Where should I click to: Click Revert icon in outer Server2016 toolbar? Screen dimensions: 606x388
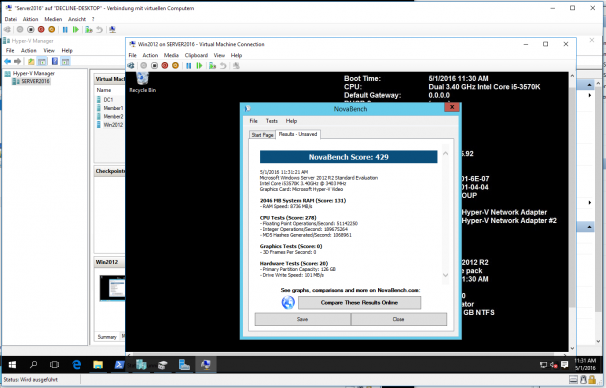pos(100,30)
